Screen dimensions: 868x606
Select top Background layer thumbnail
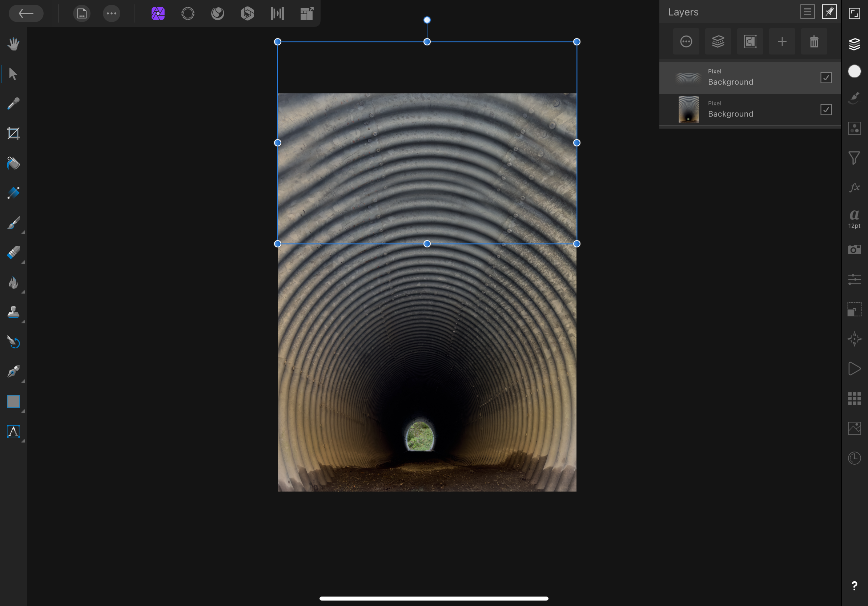coord(688,78)
